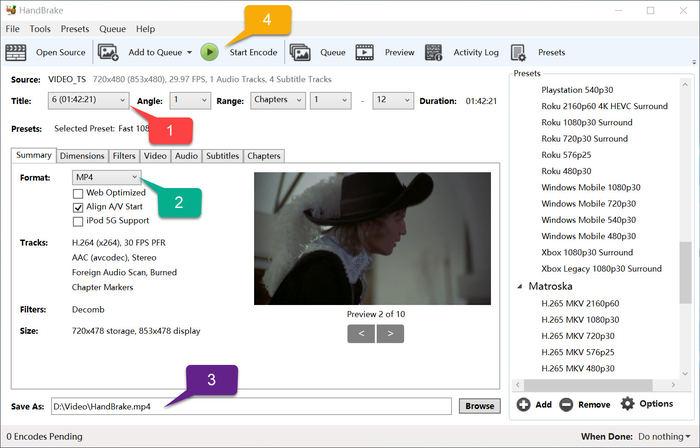
Task: Expand the MP4 Format dropdown
Action: pyautogui.click(x=106, y=177)
